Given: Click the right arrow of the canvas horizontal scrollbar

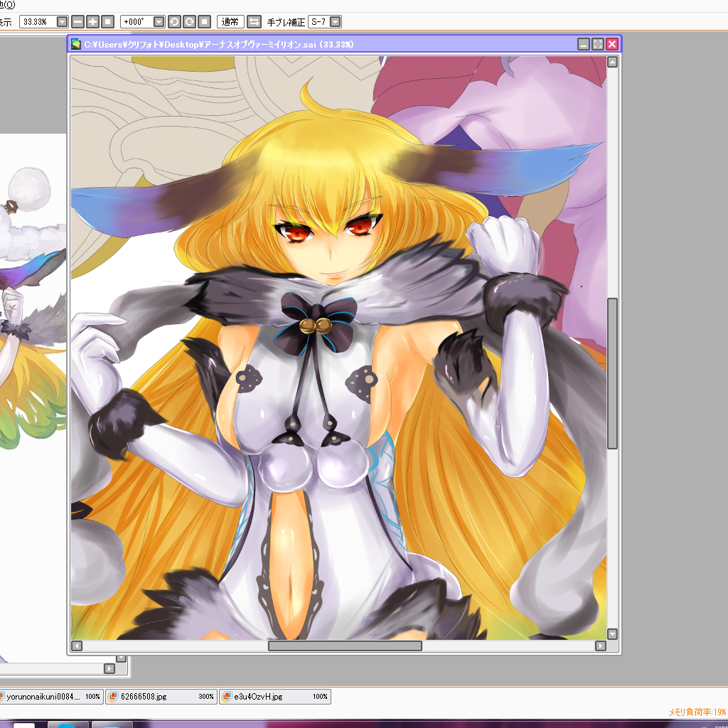Looking at the screenshot, I should [x=600, y=646].
